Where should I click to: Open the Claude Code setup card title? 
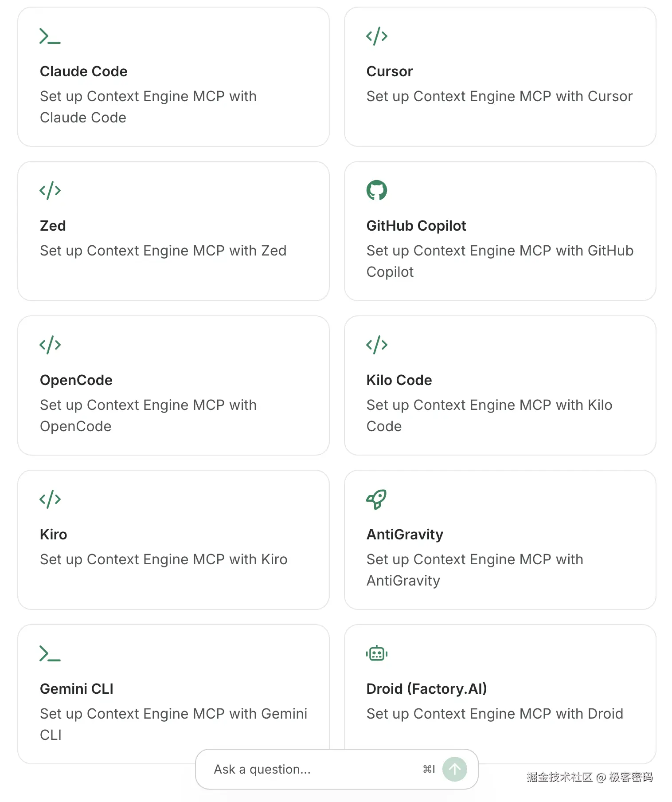83,71
